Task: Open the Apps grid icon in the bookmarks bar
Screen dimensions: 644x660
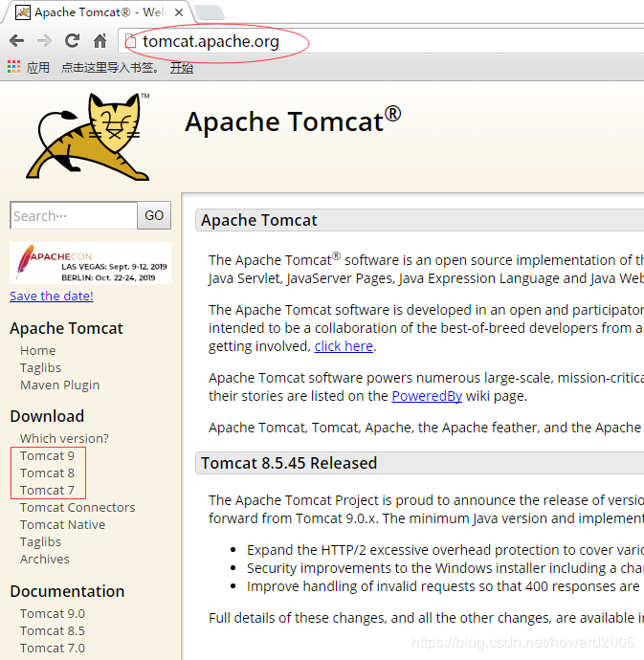Action: (x=13, y=67)
